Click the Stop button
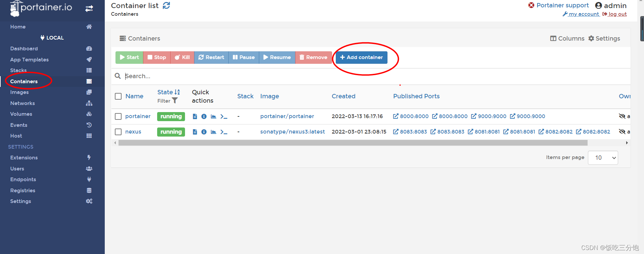 point(157,57)
